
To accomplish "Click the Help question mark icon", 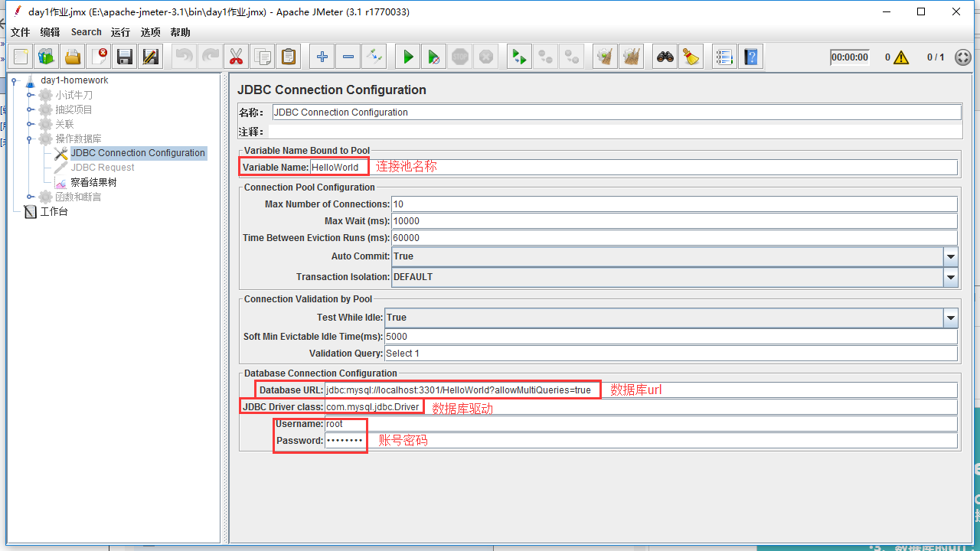I will (751, 57).
